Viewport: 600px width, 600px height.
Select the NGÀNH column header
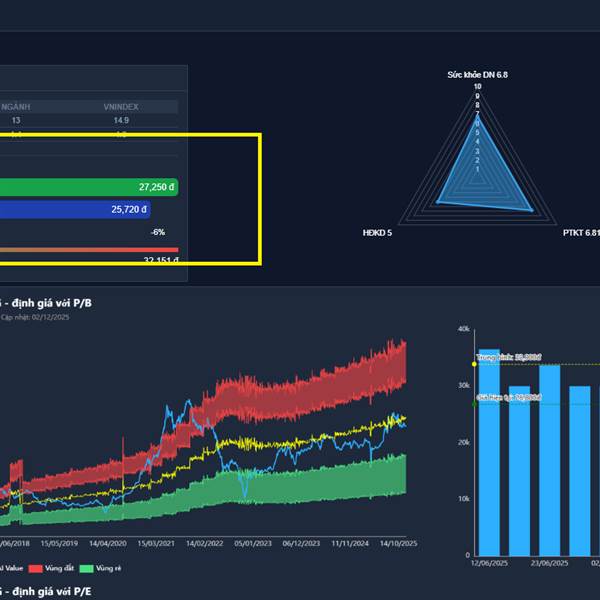click(15, 107)
